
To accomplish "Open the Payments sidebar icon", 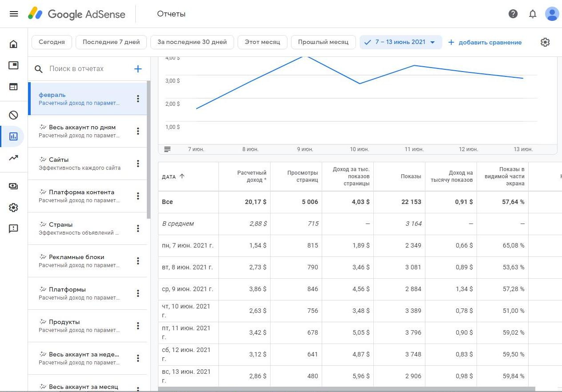I will (13, 186).
